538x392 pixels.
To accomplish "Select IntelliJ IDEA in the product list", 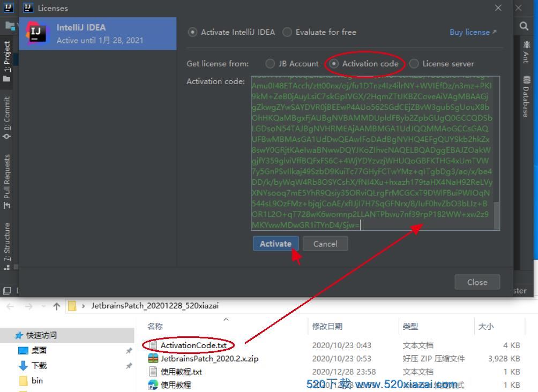I will [98, 34].
